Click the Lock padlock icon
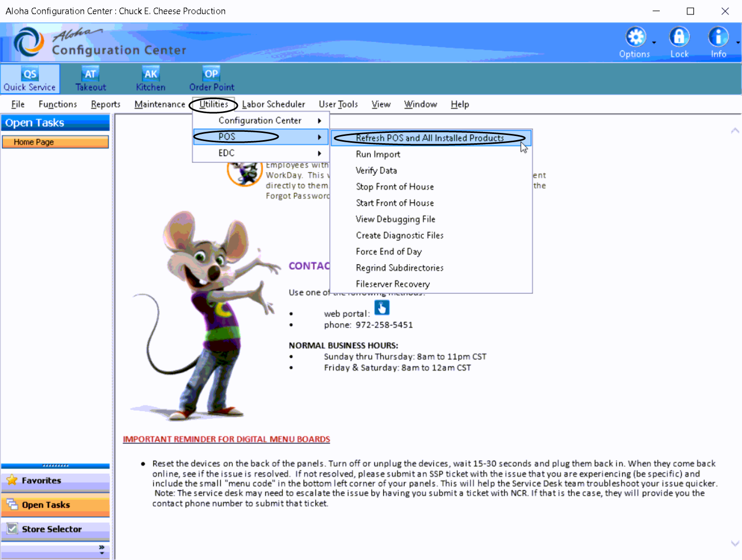Image resolution: width=742 pixels, height=560 pixels. pos(679,37)
